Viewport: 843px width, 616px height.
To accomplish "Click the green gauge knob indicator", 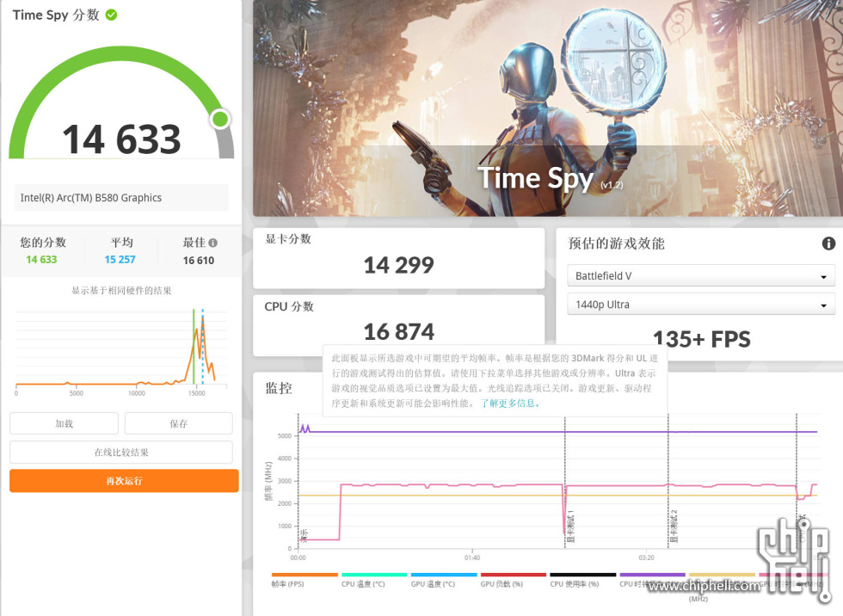I will click(x=220, y=119).
